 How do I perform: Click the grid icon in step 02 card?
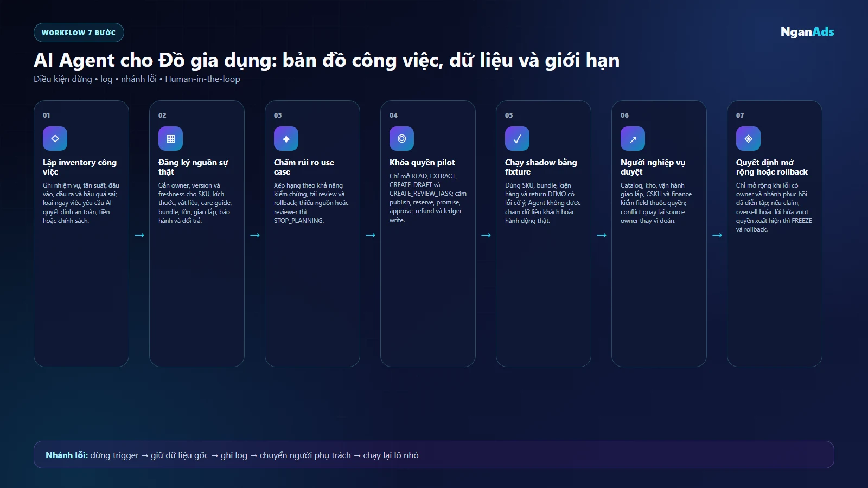pos(170,139)
